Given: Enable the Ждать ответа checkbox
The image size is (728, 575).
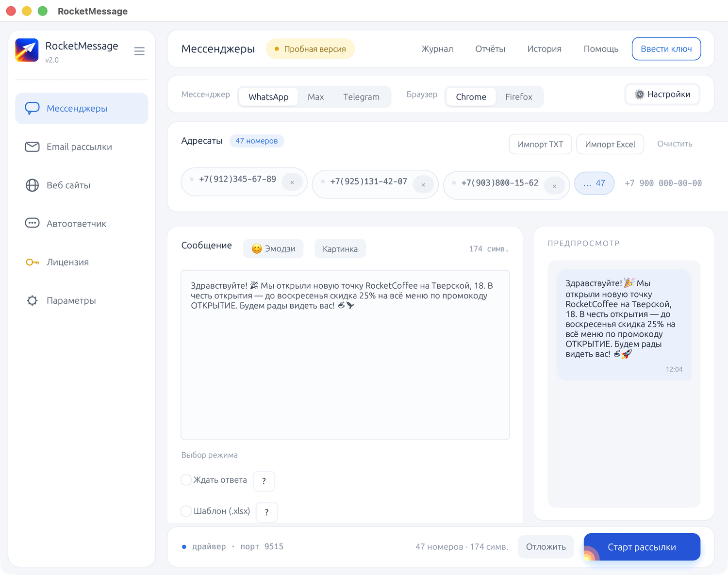Looking at the screenshot, I should 186,480.
